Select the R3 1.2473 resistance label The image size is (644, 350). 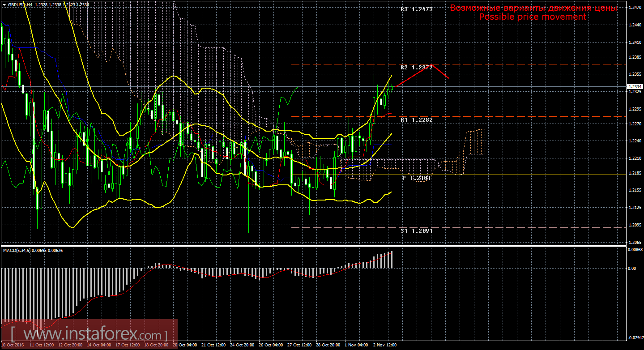coord(416,9)
